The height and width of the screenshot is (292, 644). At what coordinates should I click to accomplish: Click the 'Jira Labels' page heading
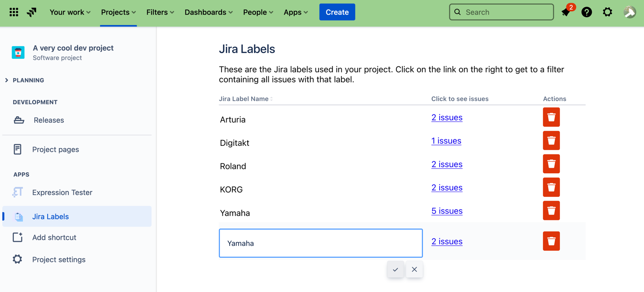pos(247,49)
